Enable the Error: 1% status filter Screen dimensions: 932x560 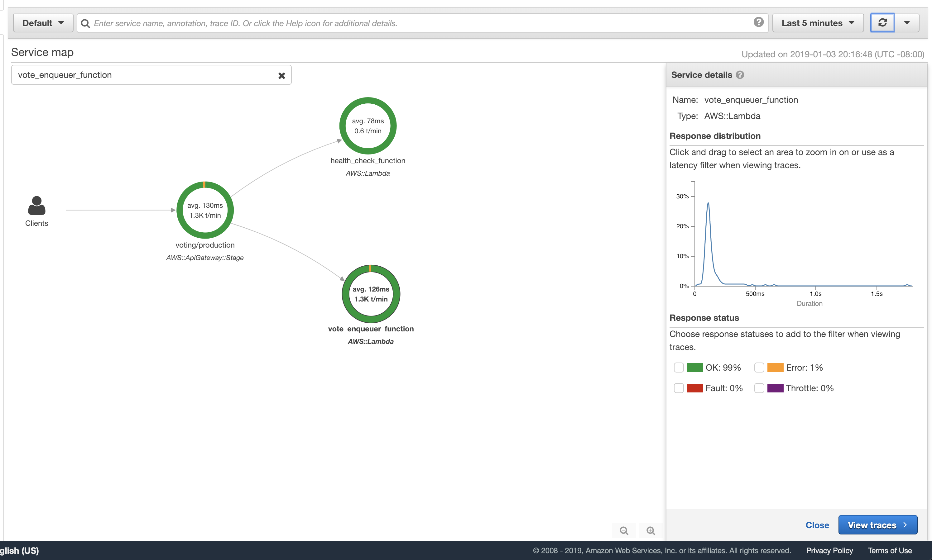[759, 368]
